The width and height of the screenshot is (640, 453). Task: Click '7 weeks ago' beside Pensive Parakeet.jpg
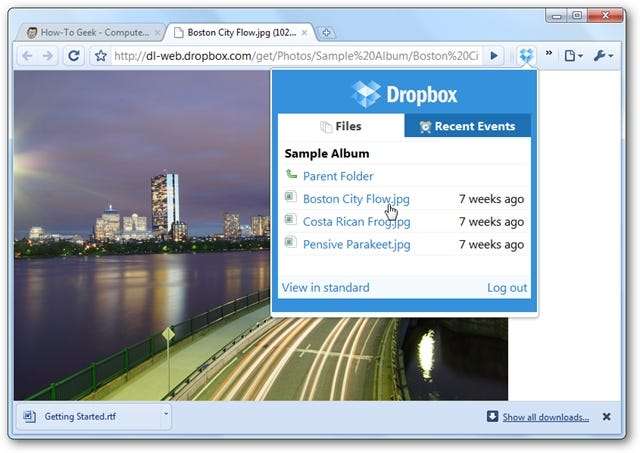coord(491,245)
